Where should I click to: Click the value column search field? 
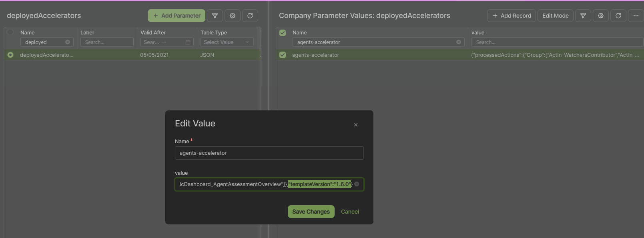557,42
